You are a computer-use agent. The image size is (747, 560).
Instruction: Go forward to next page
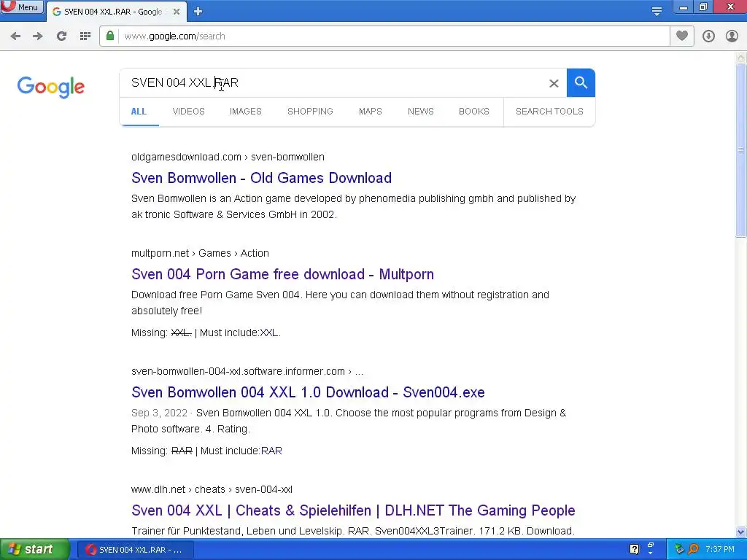[38, 36]
